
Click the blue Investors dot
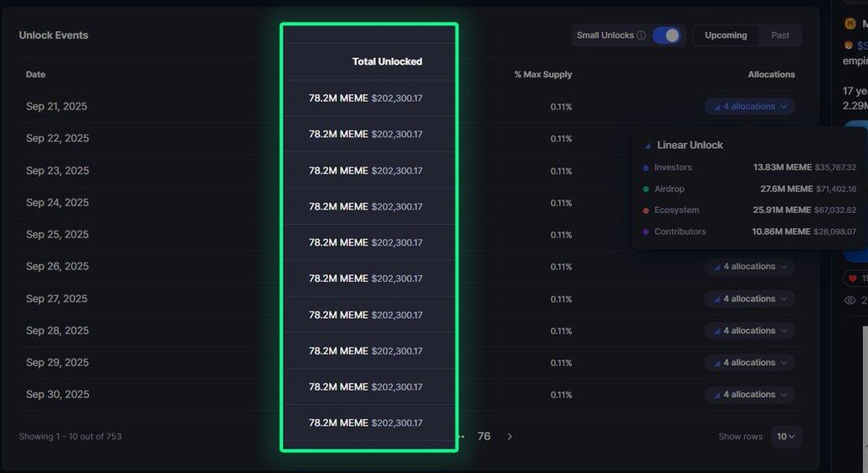(x=645, y=167)
